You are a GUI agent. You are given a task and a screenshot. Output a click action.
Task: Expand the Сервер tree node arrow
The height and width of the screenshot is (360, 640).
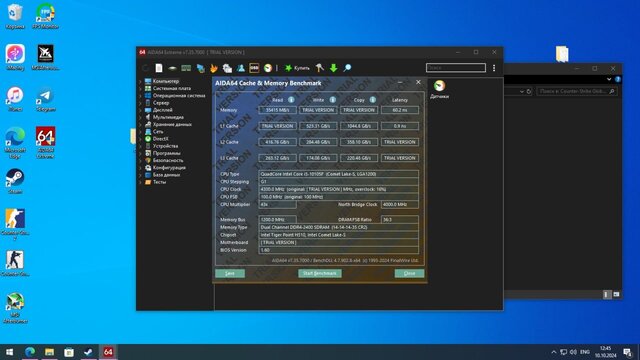[140, 103]
